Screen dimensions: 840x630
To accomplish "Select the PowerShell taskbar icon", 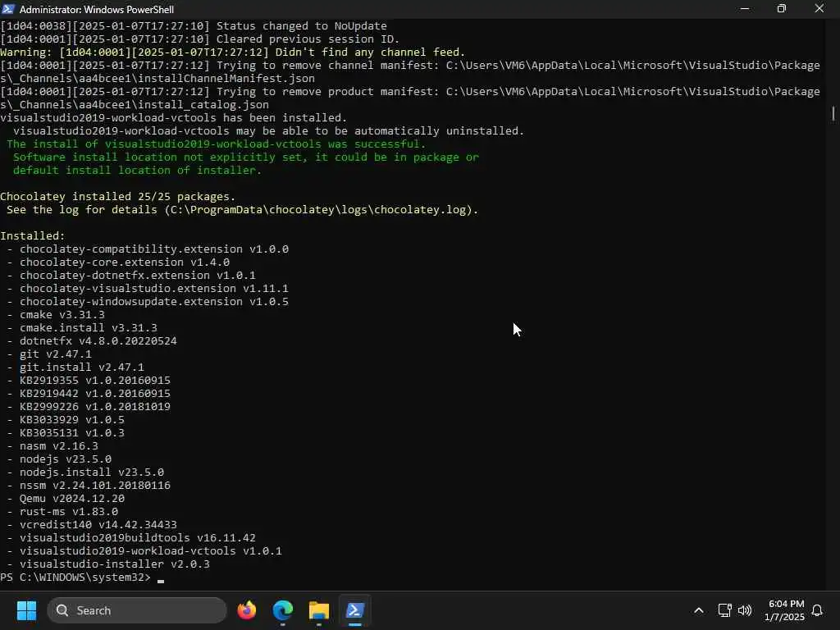I will (x=354, y=610).
